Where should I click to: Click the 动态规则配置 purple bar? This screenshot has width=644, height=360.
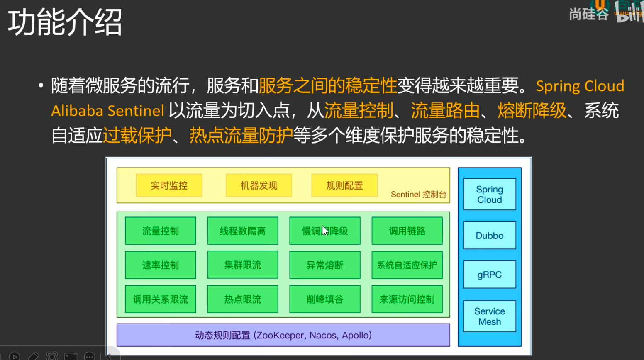pos(283,335)
